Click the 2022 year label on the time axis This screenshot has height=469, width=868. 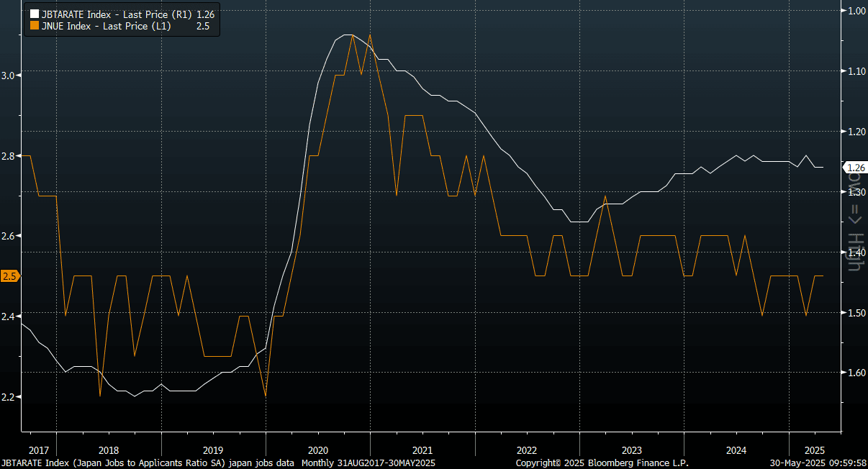[x=527, y=449]
